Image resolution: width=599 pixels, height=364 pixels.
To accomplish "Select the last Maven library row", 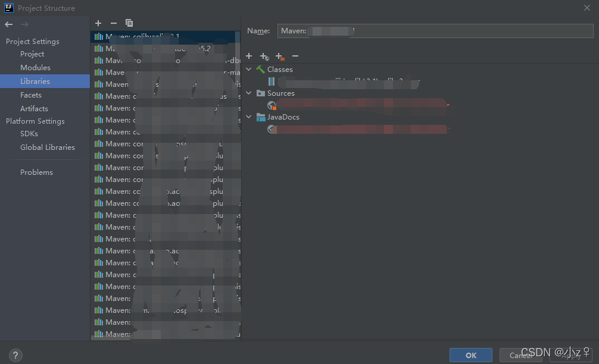I will tap(166, 334).
